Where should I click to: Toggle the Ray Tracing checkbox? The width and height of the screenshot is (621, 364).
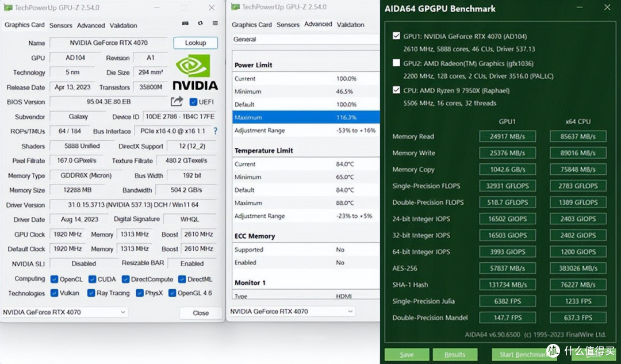coord(91,293)
